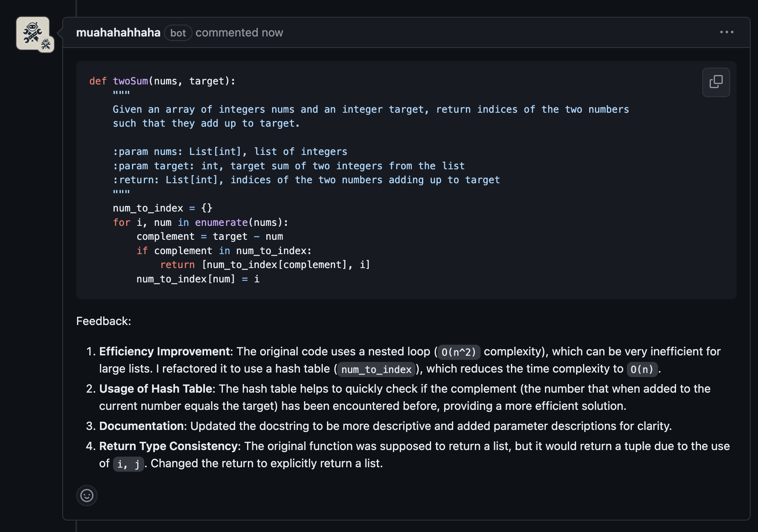
Task: Click the Usage of Hash Table text
Action: coord(156,389)
